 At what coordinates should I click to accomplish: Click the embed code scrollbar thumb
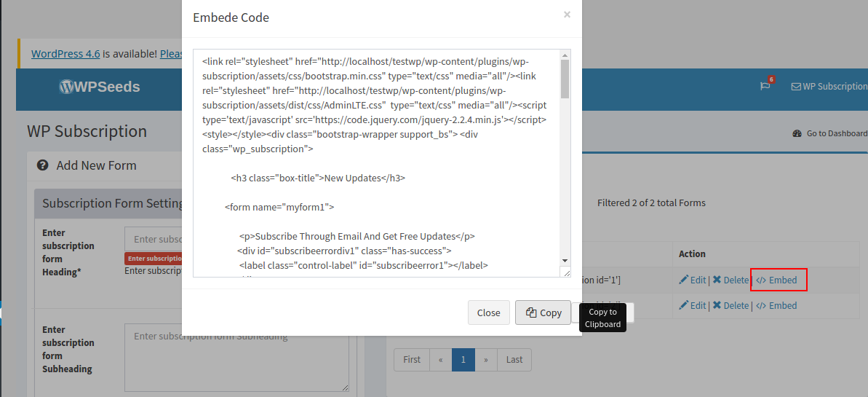tap(565, 79)
